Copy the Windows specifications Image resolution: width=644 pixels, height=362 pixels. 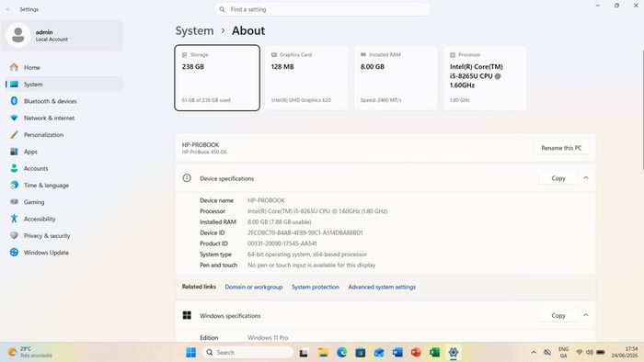pyautogui.click(x=558, y=316)
